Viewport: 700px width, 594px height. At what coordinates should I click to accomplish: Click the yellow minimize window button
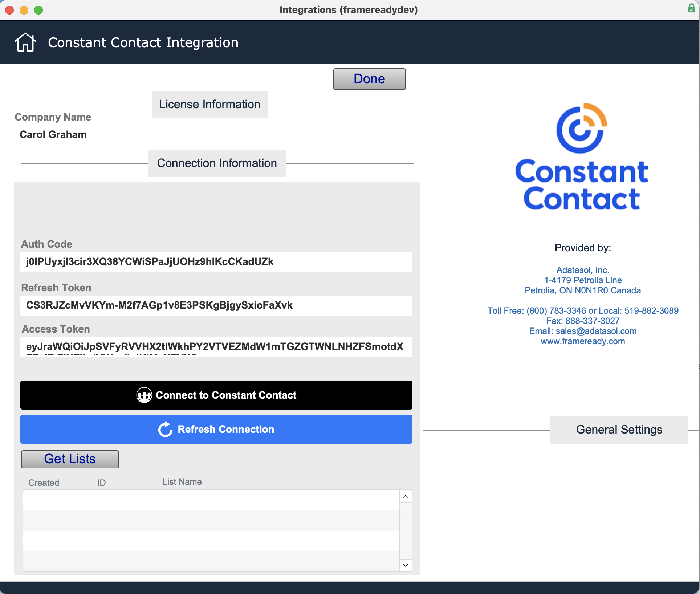click(x=24, y=10)
